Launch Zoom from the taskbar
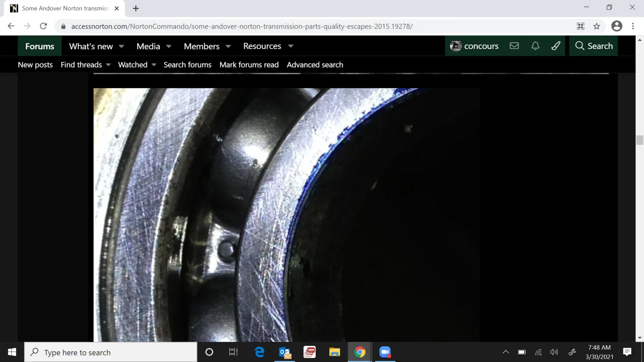This screenshot has width=644, height=362. coord(385,352)
